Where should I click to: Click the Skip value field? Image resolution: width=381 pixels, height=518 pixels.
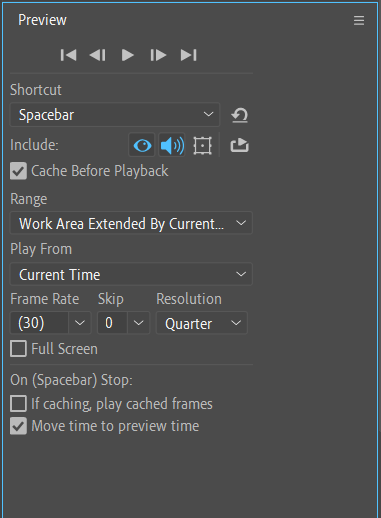(x=112, y=323)
